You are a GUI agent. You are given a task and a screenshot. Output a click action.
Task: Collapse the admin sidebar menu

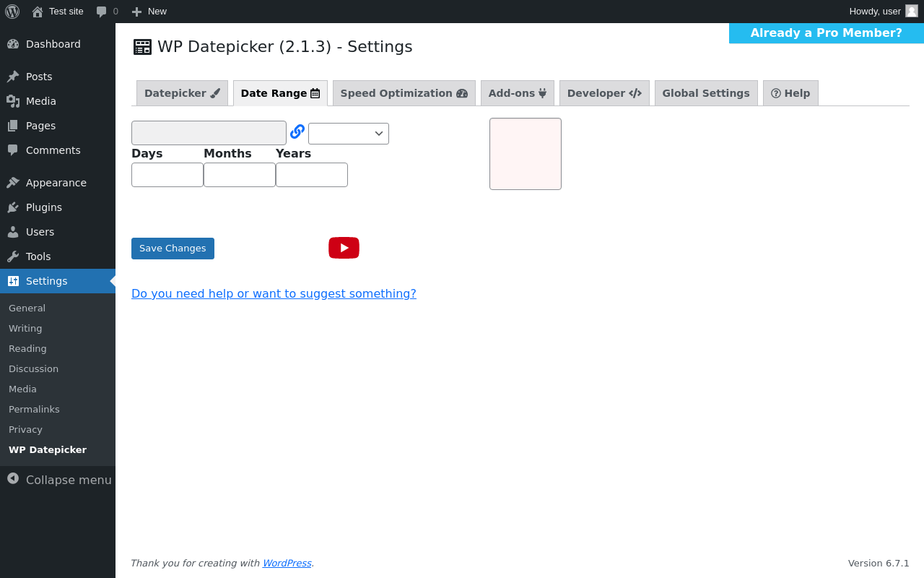tap(58, 480)
